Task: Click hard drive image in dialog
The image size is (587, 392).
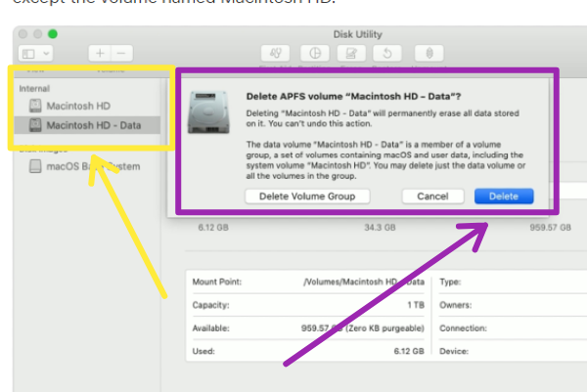Action: pos(208,112)
